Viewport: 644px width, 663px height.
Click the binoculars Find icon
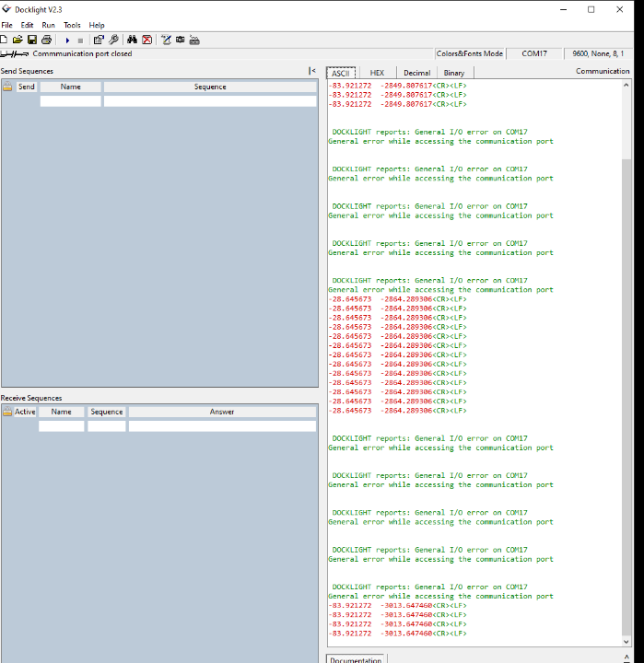pyautogui.click(x=133, y=41)
